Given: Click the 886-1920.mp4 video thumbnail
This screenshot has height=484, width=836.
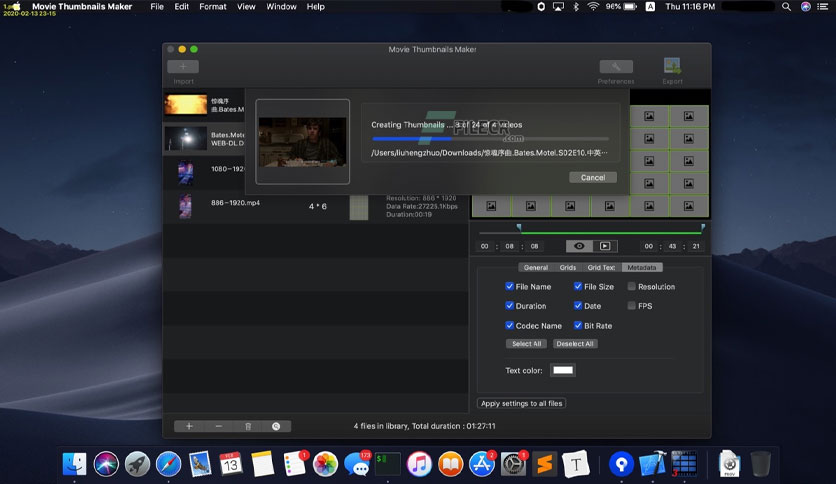Looking at the screenshot, I should 185,206.
